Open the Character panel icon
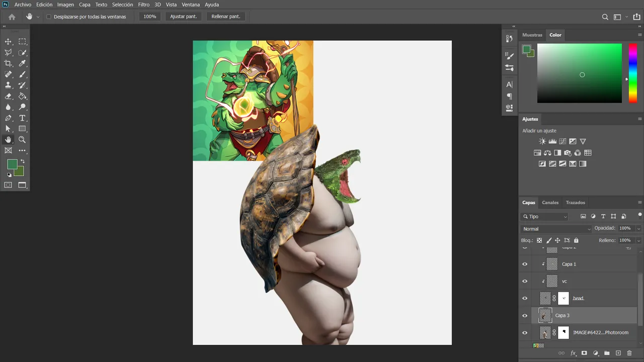 click(509, 84)
